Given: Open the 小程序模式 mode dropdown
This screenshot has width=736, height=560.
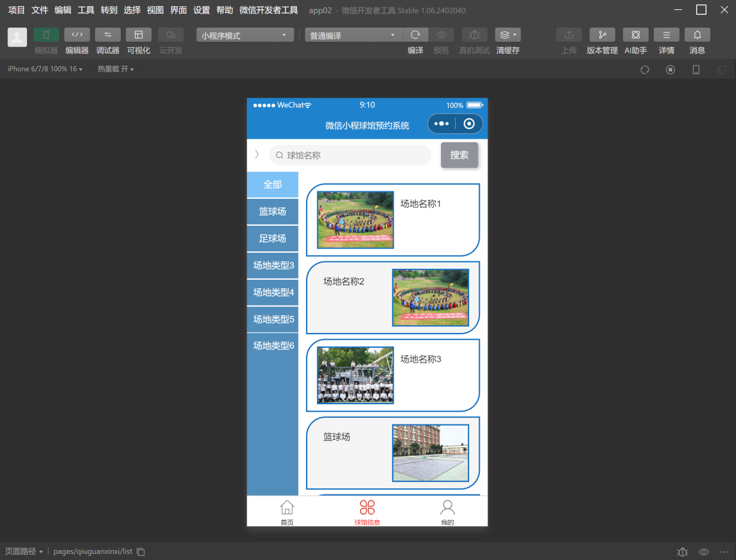Looking at the screenshot, I should coord(245,36).
